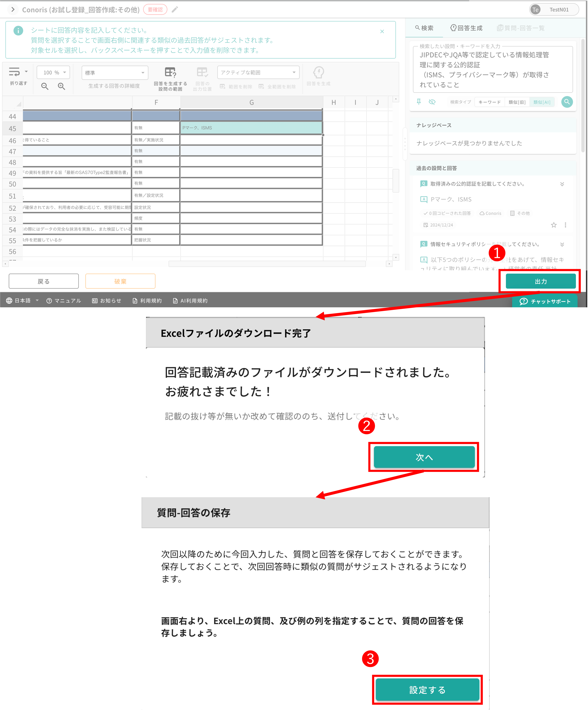Screen dimensions: 588x710
Task: Open the 100% zoom level dropdown
Action: point(53,72)
